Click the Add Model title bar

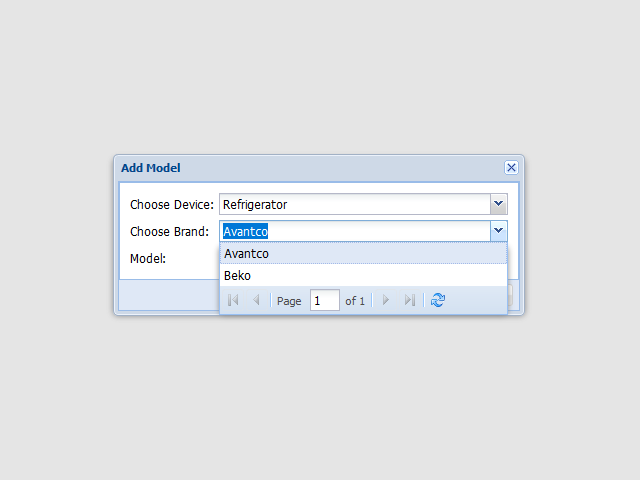coord(300,168)
